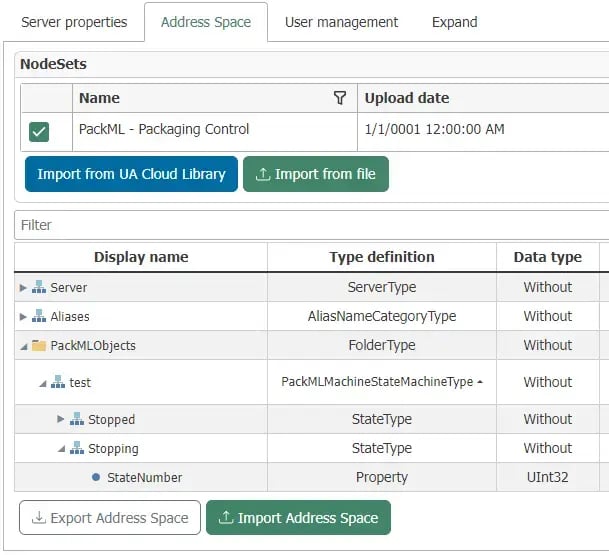Click the Stopping state node icon
Image resolution: width=609 pixels, height=555 pixels.
[x=77, y=449]
